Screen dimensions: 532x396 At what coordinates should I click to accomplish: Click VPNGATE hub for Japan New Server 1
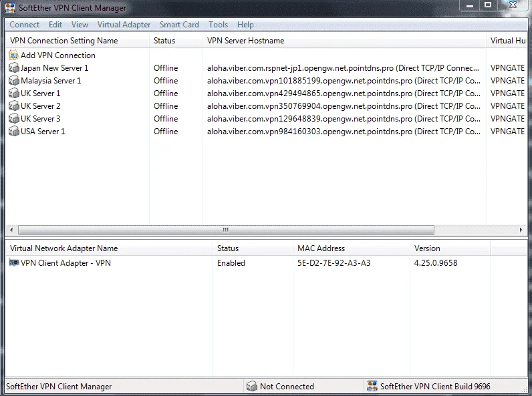click(x=507, y=68)
